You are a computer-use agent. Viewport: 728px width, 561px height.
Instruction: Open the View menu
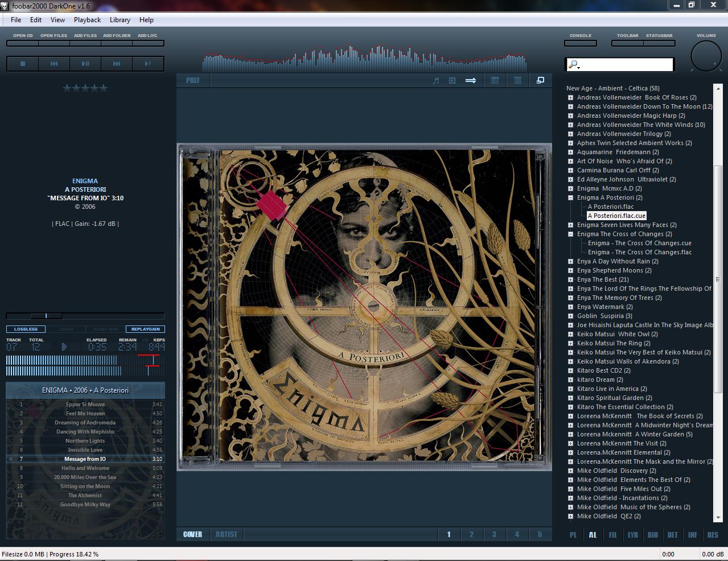(57, 20)
